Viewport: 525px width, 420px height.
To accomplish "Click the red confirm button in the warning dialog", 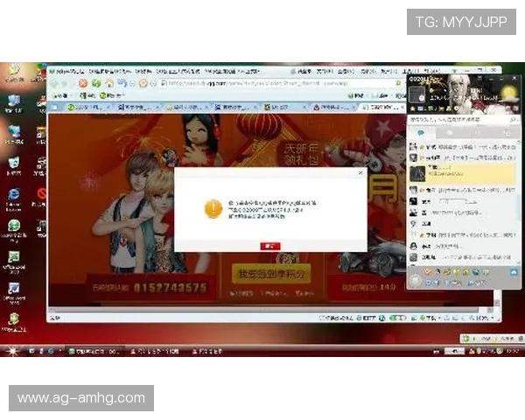I will click(x=269, y=246).
